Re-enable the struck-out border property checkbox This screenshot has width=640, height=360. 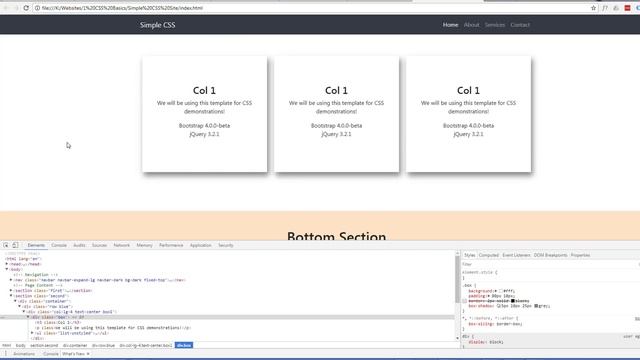[x=464, y=301]
